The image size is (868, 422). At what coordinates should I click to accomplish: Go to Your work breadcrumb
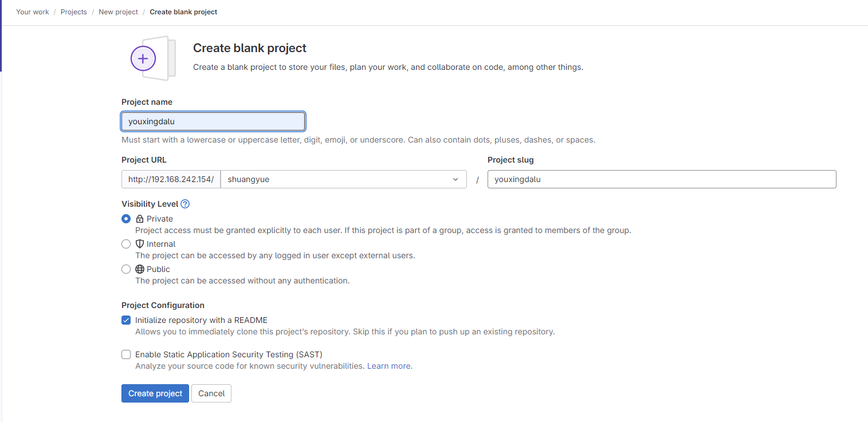(33, 12)
